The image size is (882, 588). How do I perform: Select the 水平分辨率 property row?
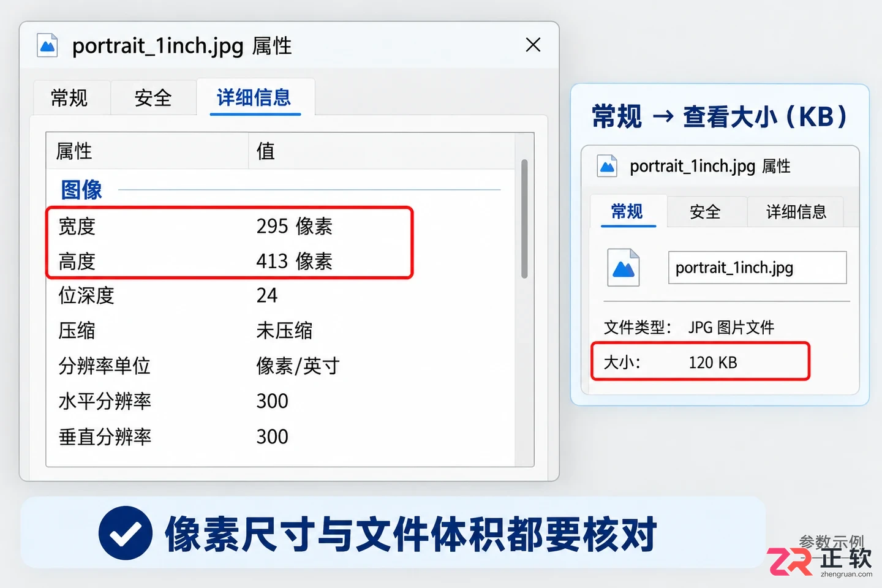281,401
